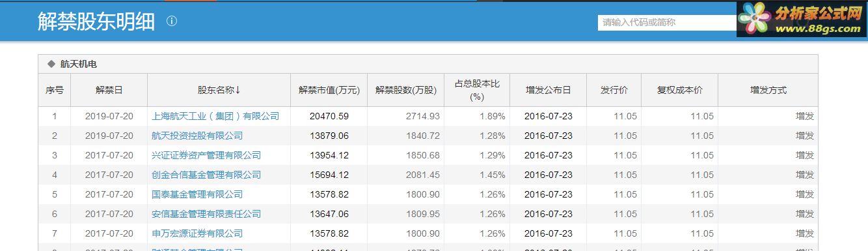Click the code or name search field
Image resolution: width=868 pixels, height=251 pixels.
(668, 22)
